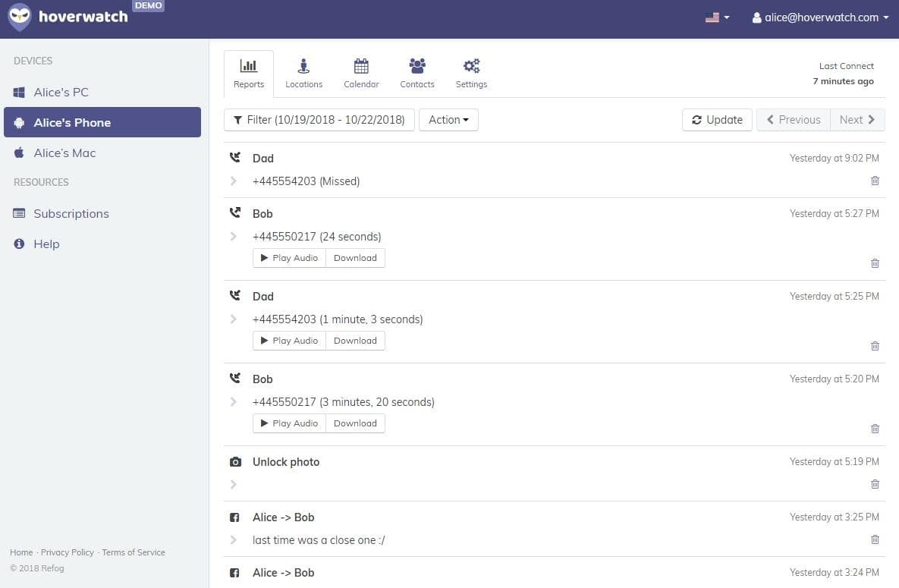Click the outgoing call icon for Bob 5:27 PM
The width and height of the screenshot is (899, 588).
pyautogui.click(x=235, y=213)
